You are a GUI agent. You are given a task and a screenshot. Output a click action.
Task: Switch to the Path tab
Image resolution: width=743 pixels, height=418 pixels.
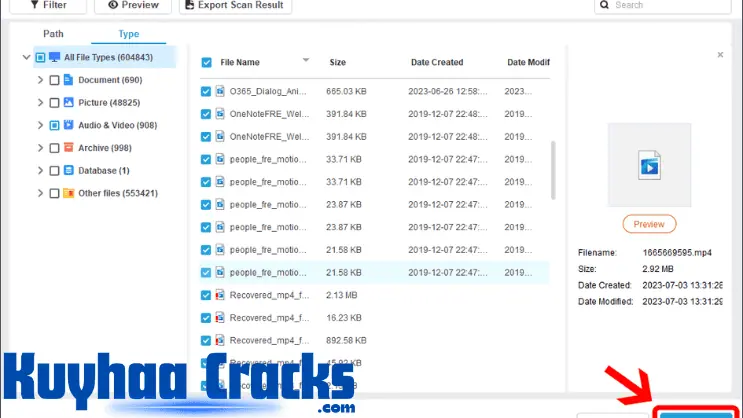[53, 33]
